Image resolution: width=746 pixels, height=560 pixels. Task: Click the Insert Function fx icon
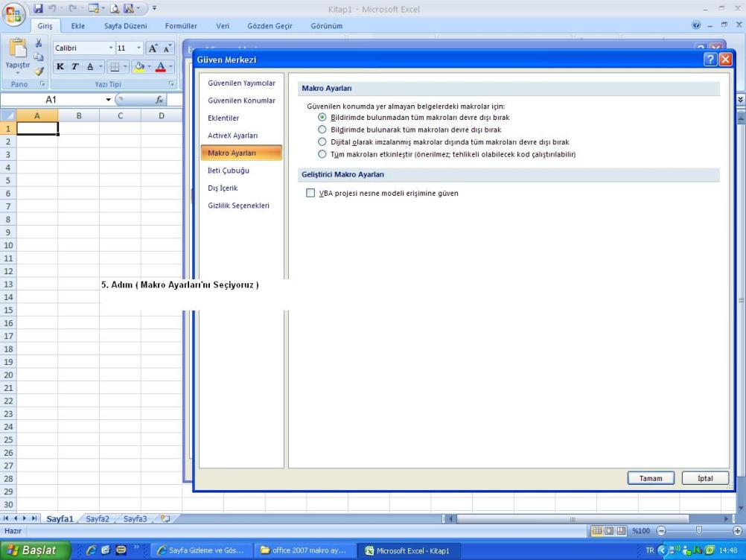159,99
